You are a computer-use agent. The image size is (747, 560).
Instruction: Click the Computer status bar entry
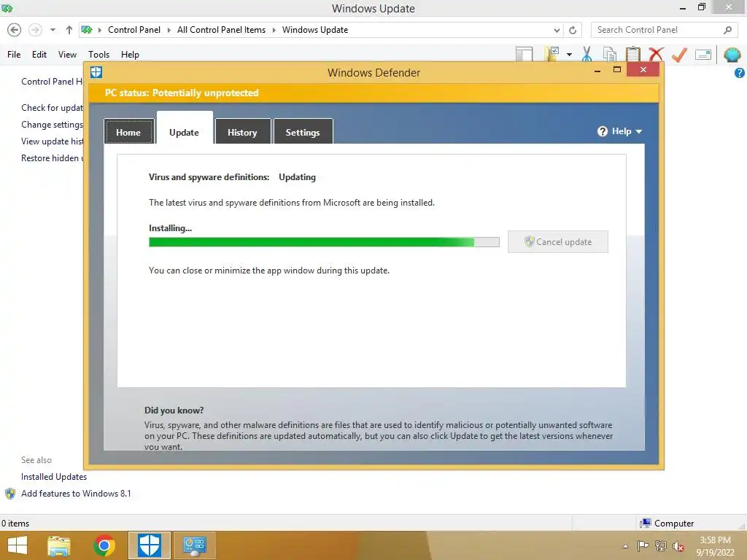point(667,524)
